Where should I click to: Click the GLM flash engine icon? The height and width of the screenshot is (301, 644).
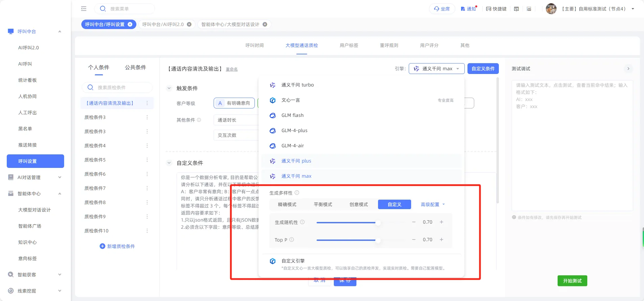tap(273, 116)
